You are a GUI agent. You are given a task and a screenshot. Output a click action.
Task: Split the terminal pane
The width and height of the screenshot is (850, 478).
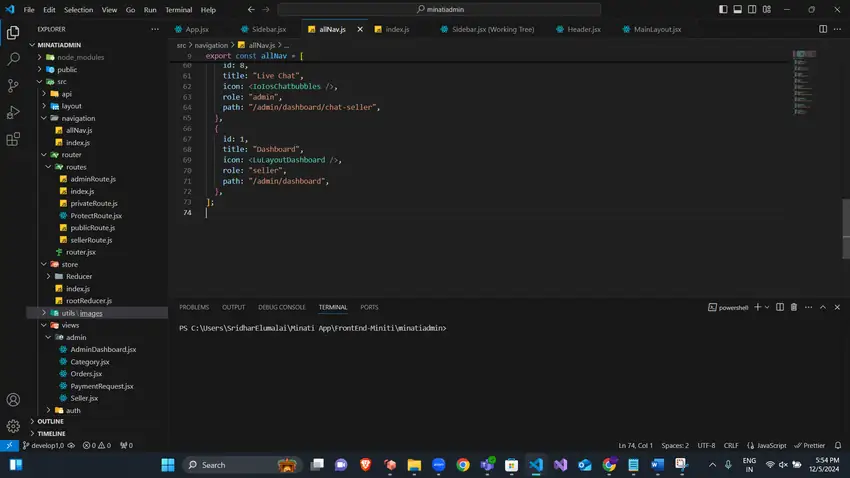(780, 307)
